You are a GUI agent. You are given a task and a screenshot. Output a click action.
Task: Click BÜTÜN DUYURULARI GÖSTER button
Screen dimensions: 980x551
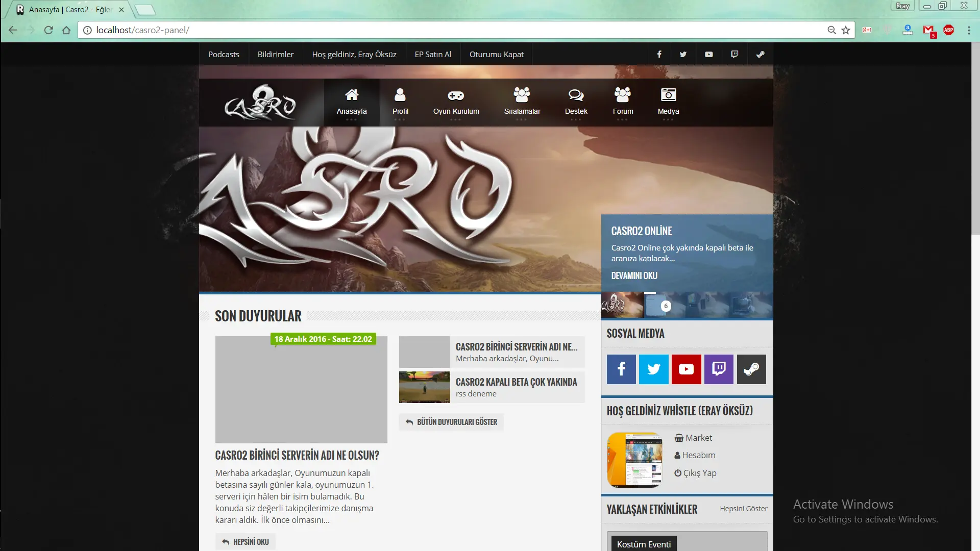click(451, 422)
